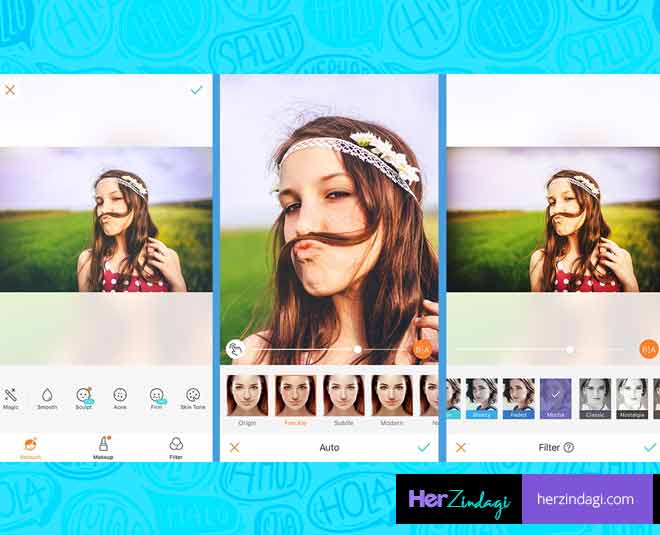Toggle before/after button in filter panel
Screen dimensions: 660x535
(x=649, y=349)
